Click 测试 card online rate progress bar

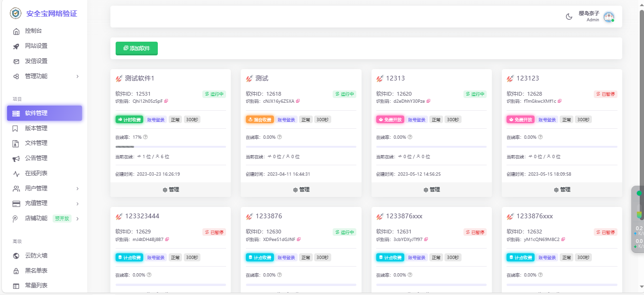pyautogui.click(x=301, y=147)
